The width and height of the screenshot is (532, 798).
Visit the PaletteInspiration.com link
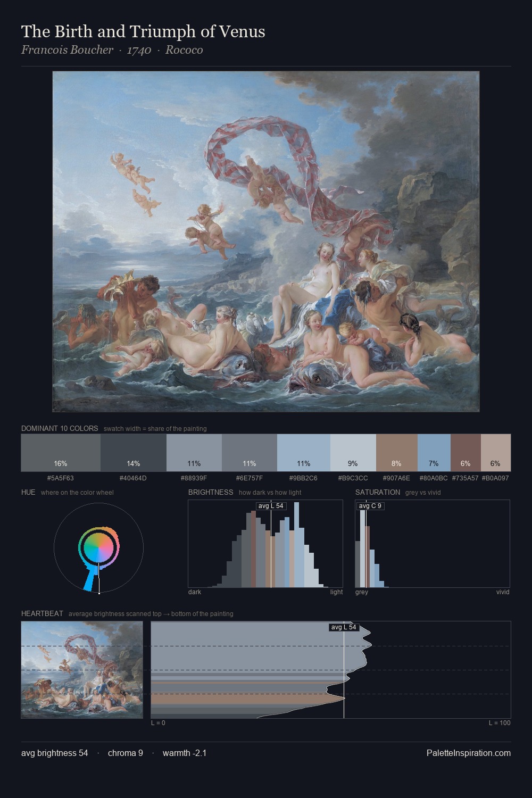(469, 753)
